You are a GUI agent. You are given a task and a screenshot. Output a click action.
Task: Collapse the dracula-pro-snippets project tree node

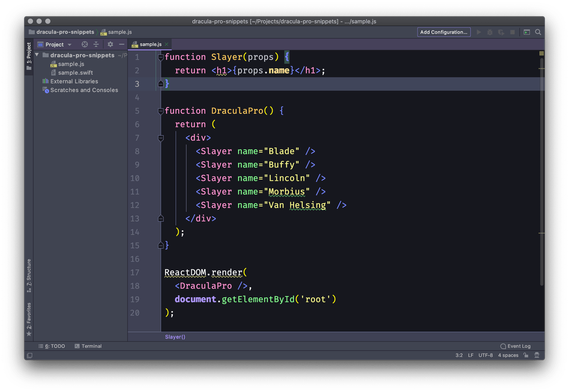(36, 55)
